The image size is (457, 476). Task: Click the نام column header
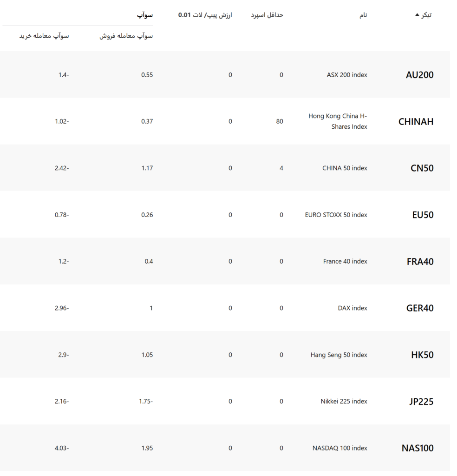(363, 15)
